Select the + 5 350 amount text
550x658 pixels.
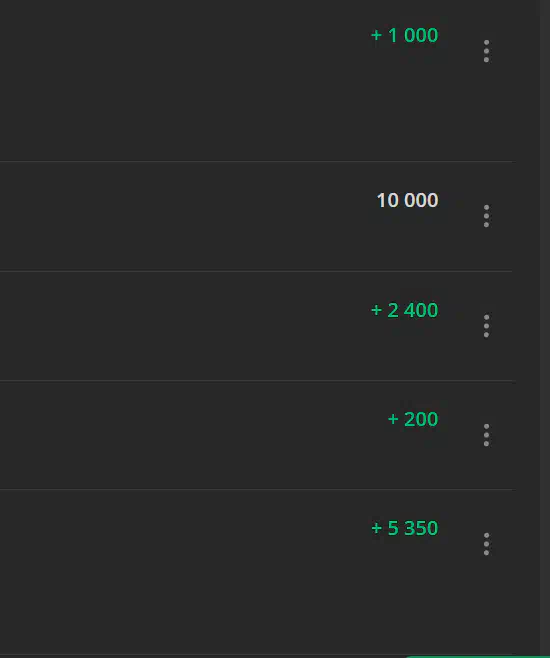404,528
